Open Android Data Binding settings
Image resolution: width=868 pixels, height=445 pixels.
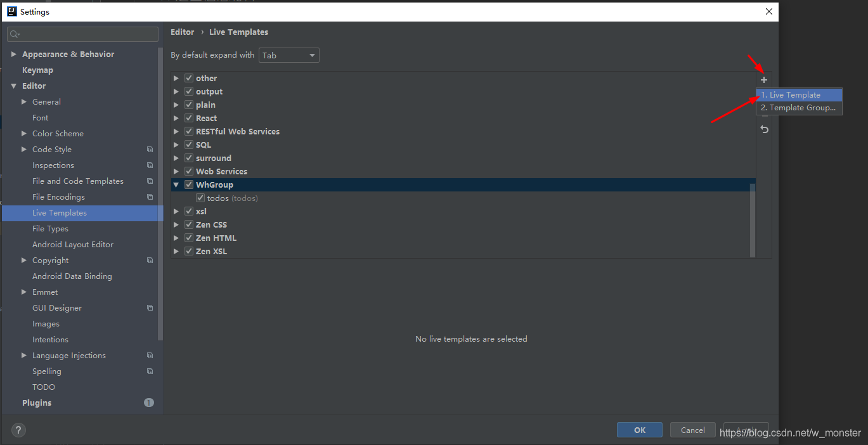click(72, 276)
